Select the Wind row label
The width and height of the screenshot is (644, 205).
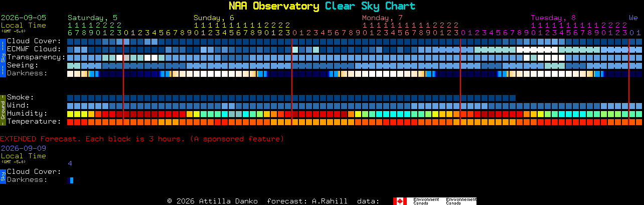18,106
